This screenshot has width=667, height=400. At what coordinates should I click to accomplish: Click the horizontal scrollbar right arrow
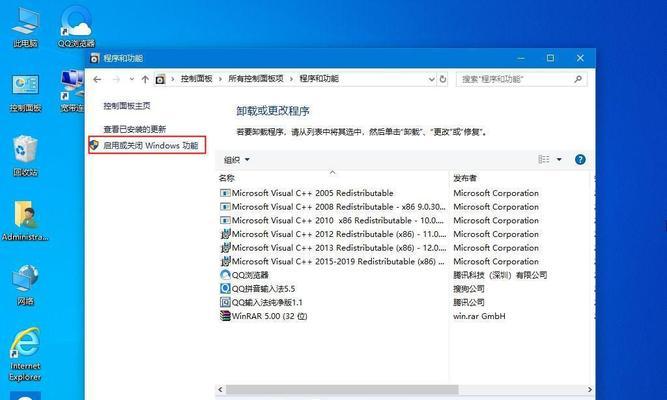click(590, 389)
